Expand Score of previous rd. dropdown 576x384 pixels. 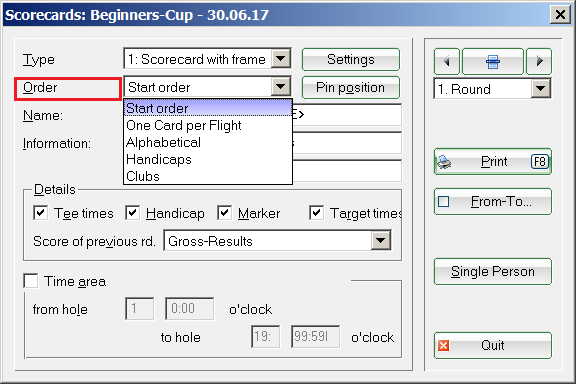coord(381,241)
